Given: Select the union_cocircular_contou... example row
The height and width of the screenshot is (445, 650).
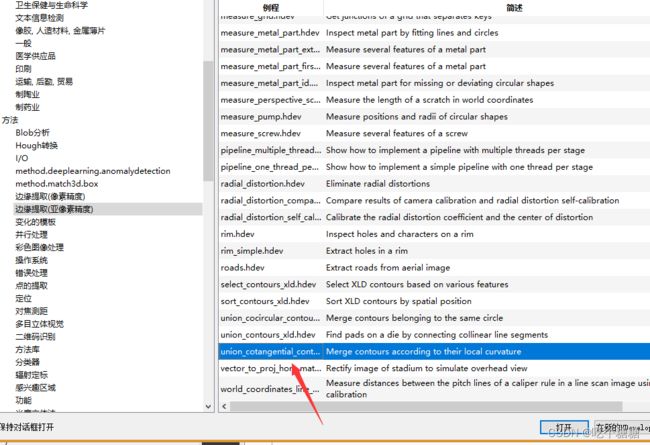Looking at the screenshot, I should click(x=434, y=318).
